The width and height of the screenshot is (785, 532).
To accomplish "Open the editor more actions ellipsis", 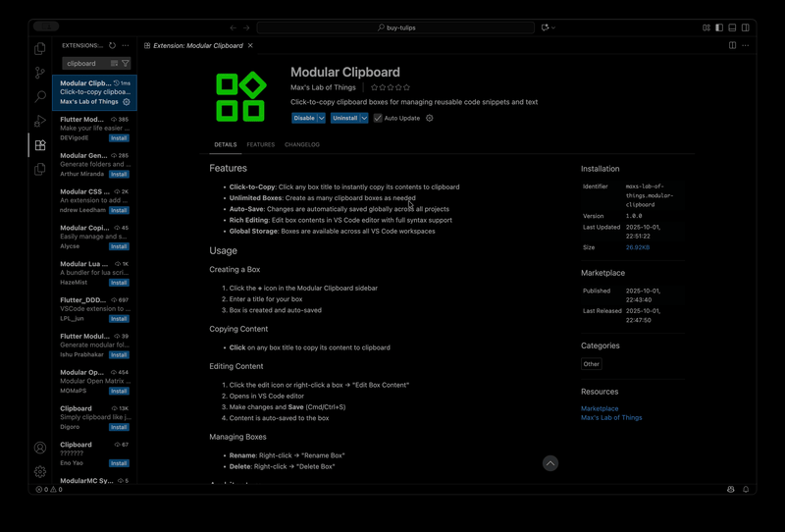I will point(746,45).
